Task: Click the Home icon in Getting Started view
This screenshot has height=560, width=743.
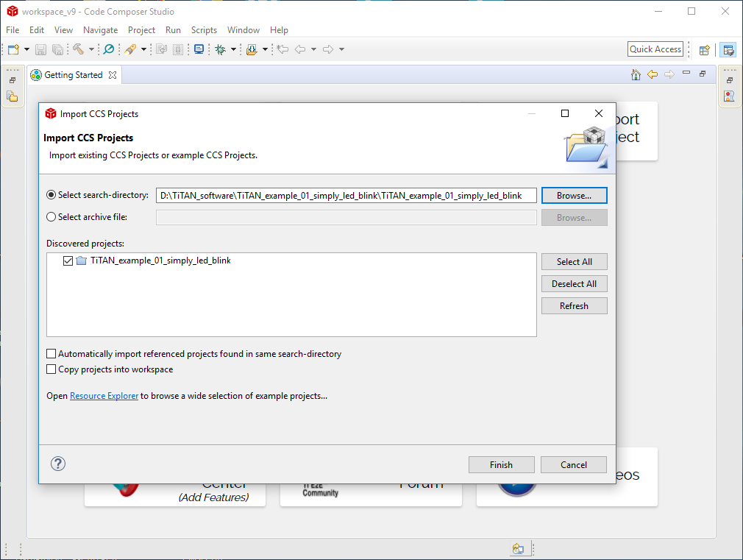Action: click(636, 74)
